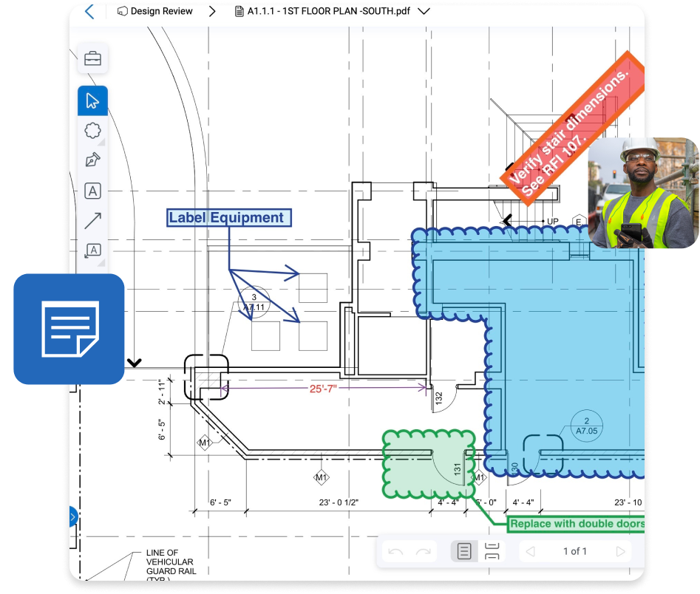Open the A1.1.1 file name dropdown chevron
The height and width of the screenshot is (594, 700).
coord(424,12)
